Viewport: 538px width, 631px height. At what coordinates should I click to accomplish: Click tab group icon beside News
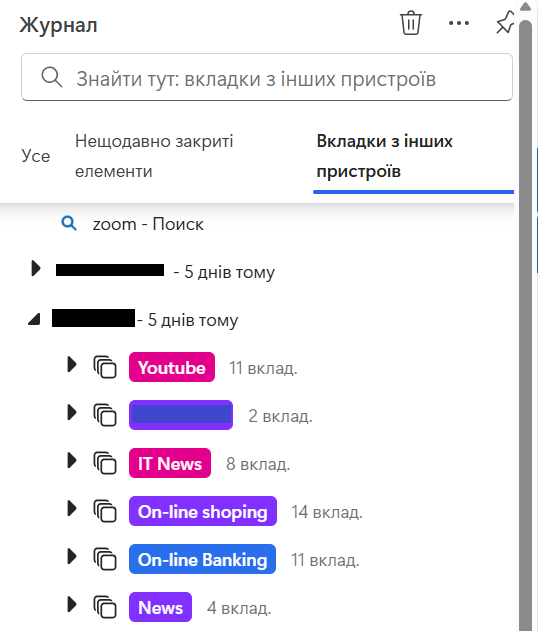pyautogui.click(x=105, y=607)
